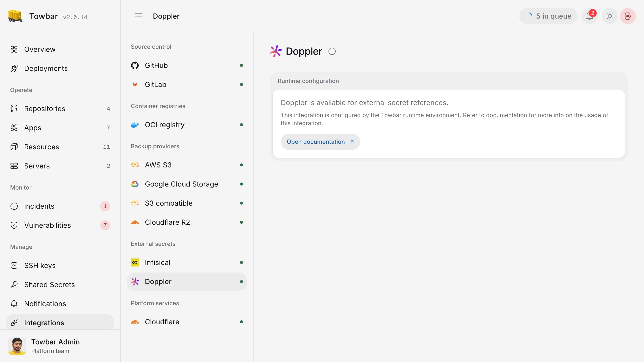Click the GitHub green status dot

242,65
